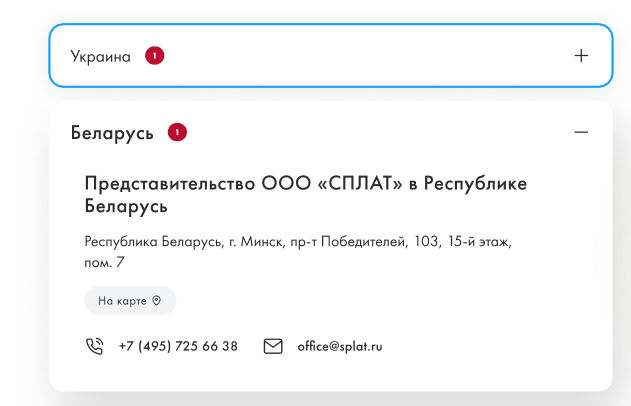This screenshot has height=406, width=631.
Task: Click the red badge next to Беларусь
Action: point(177,132)
